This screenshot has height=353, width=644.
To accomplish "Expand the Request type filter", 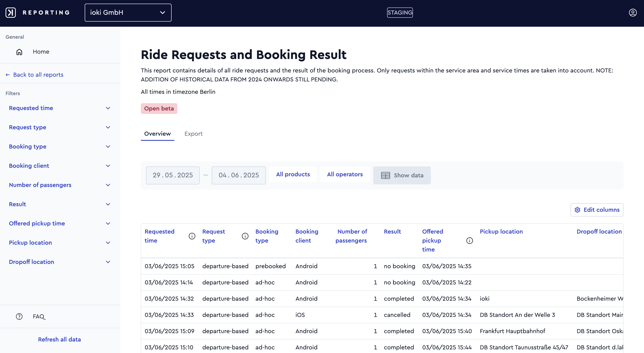I will point(60,127).
